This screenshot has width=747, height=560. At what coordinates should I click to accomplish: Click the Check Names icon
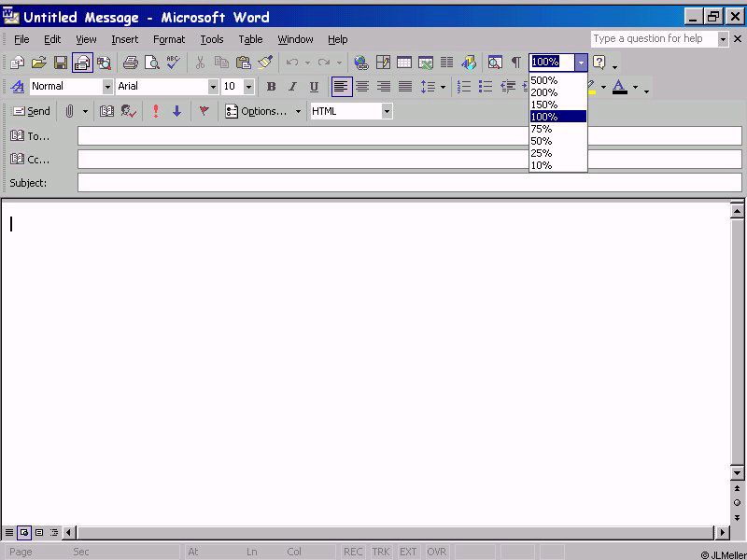point(129,111)
